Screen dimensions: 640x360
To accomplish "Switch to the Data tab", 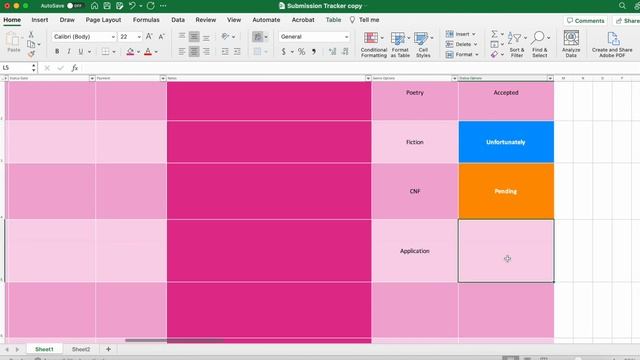I will tap(178, 20).
